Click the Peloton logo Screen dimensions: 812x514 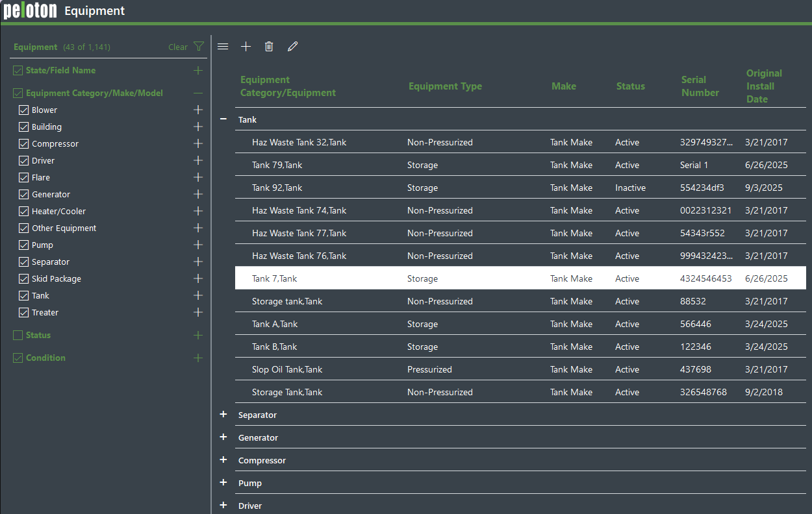30,11
